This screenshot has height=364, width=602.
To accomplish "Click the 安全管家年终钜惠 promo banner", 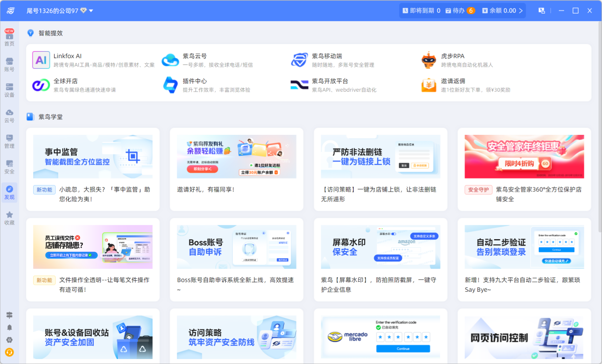I will pyautogui.click(x=524, y=156).
